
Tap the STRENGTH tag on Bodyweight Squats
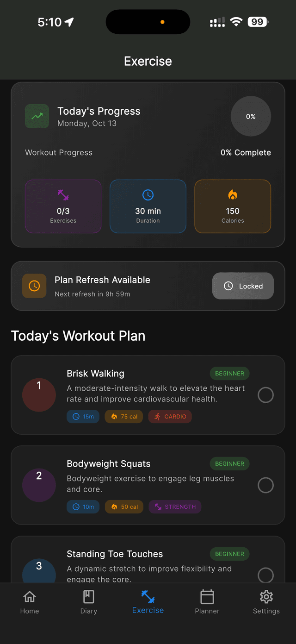[x=175, y=507]
